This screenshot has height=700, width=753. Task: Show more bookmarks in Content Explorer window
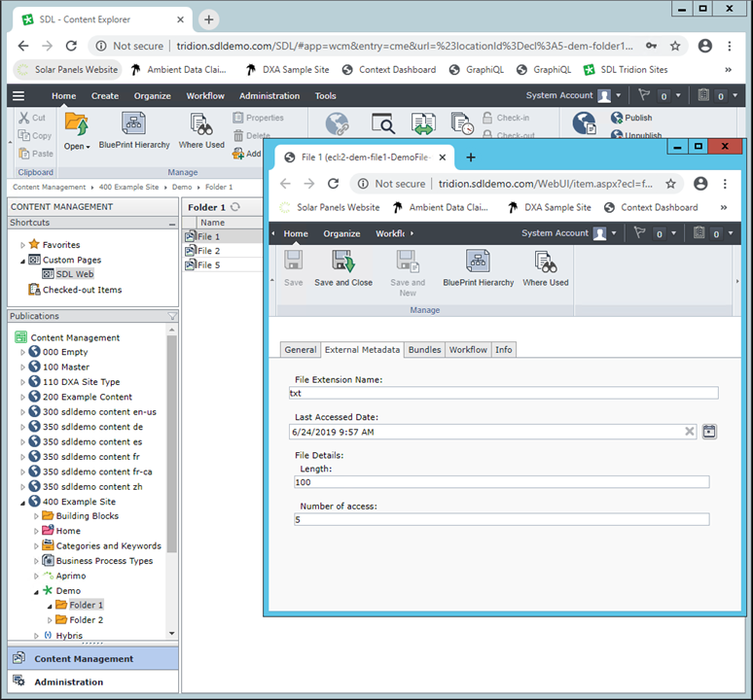pos(728,70)
